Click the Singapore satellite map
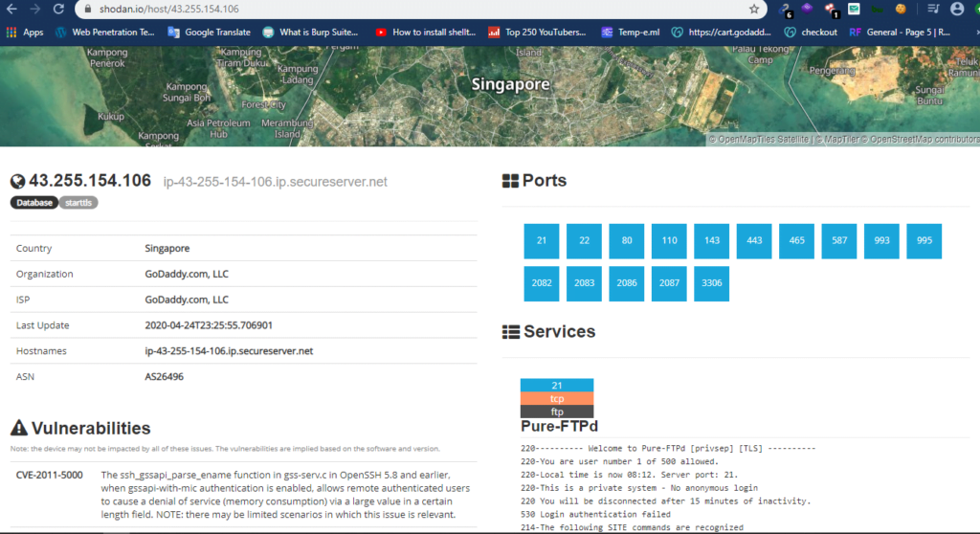This screenshot has height=534, width=980. point(490,97)
